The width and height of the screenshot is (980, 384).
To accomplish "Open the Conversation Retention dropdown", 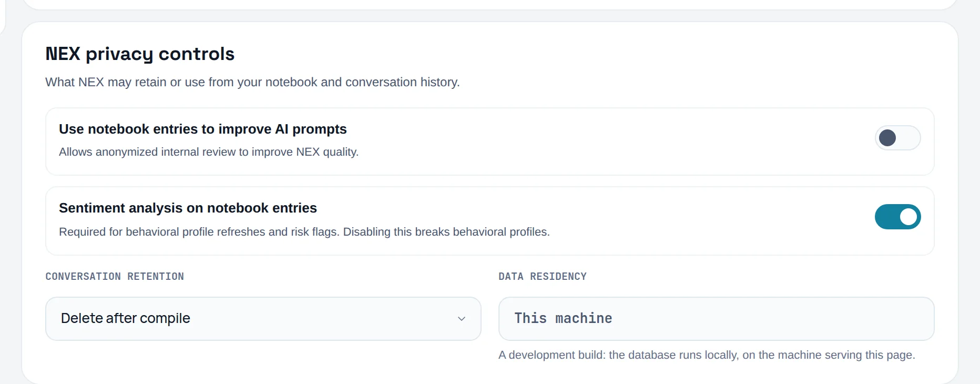I will [263, 319].
